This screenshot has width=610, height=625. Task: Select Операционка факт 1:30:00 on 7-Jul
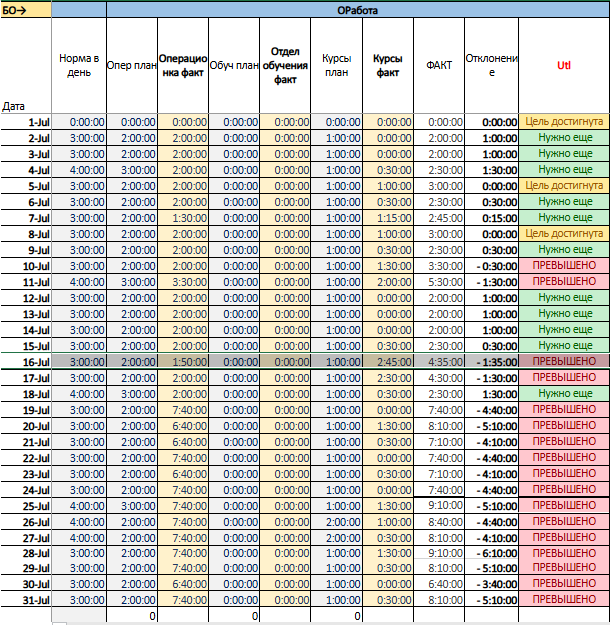pyautogui.click(x=183, y=218)
